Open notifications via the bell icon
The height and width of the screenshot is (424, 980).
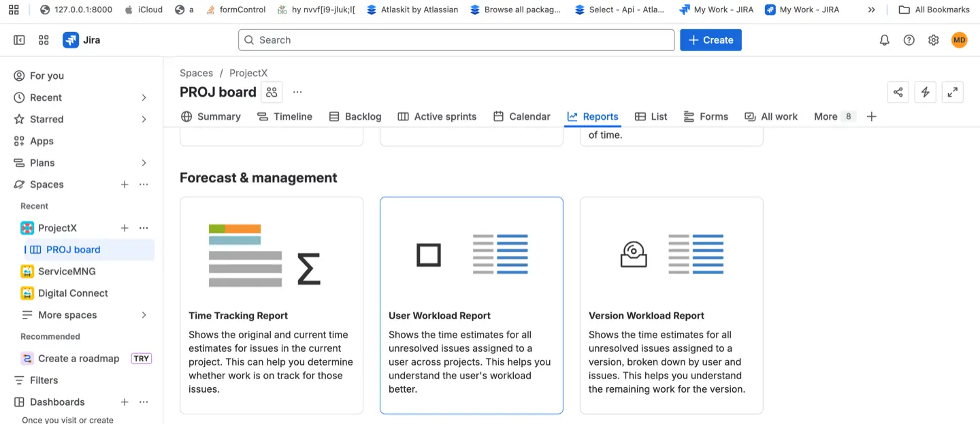884,40
